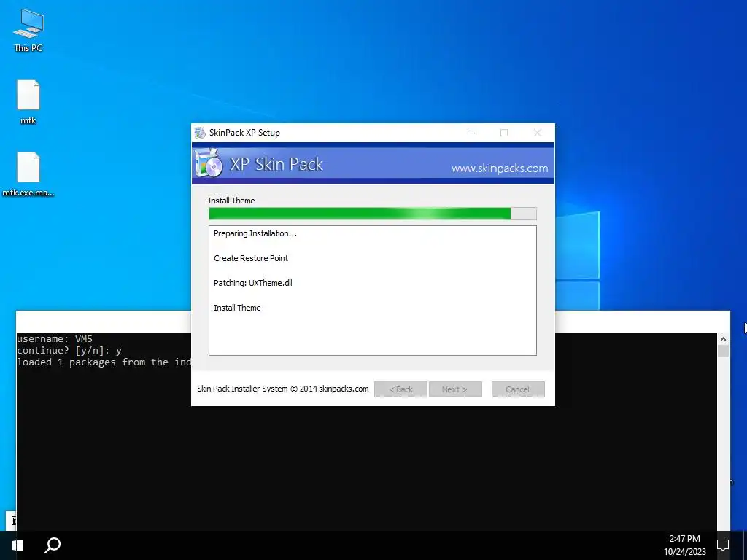
Task: Click the Install Theme progress bar
Action: pos(373,214)
